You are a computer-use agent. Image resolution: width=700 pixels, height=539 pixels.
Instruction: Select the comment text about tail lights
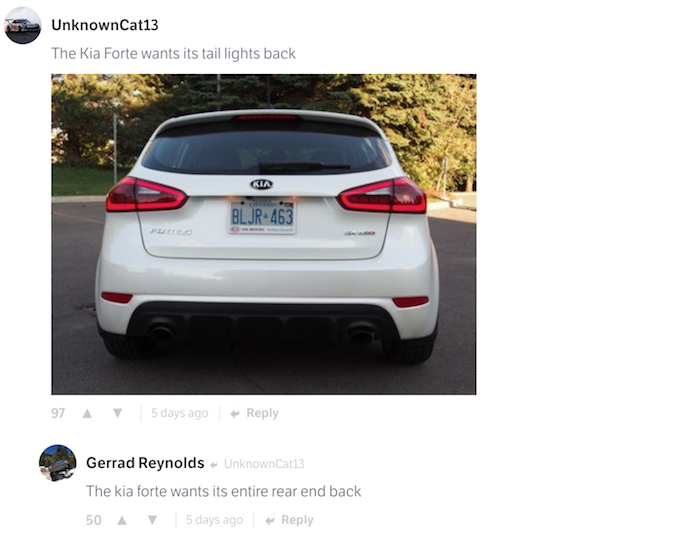[173, 54]
